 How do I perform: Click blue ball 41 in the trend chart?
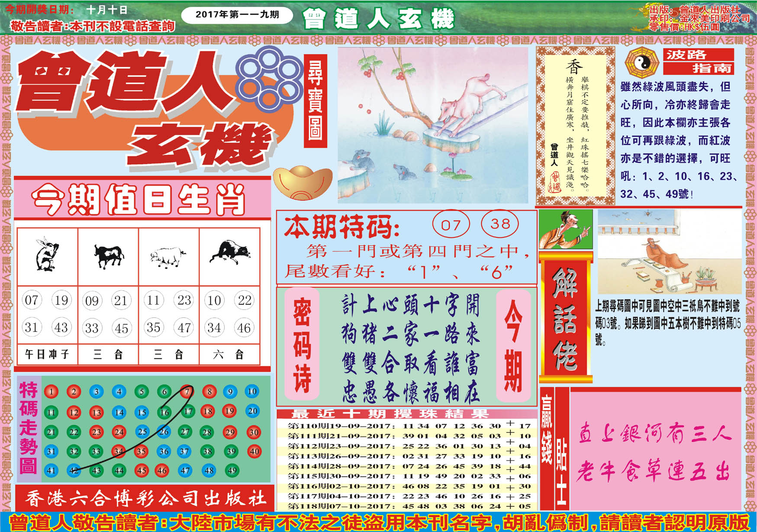click(x=51, y=471)
